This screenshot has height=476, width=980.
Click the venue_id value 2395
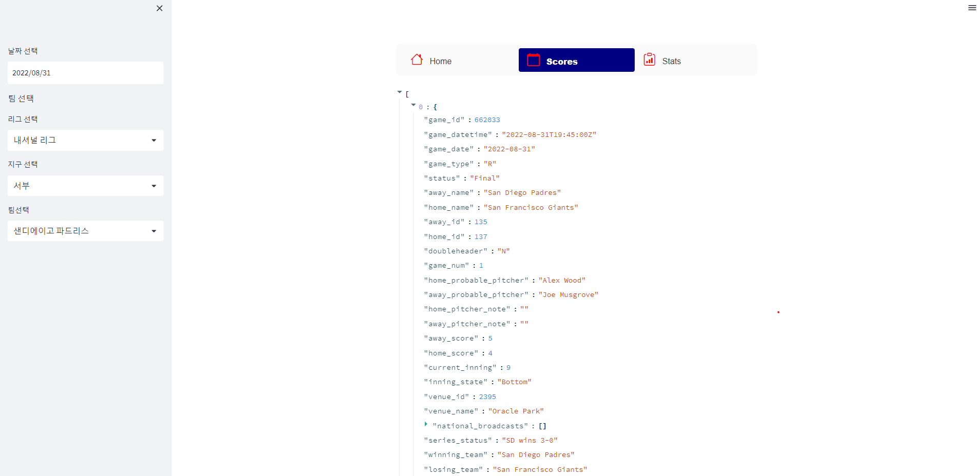tap(487, 397)
